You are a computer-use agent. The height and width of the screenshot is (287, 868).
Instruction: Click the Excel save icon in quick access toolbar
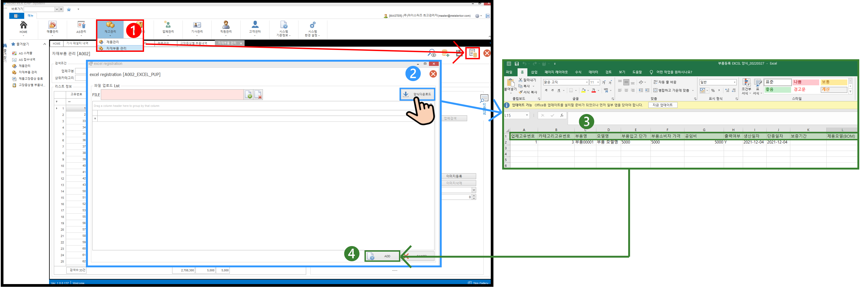point(517,64)
